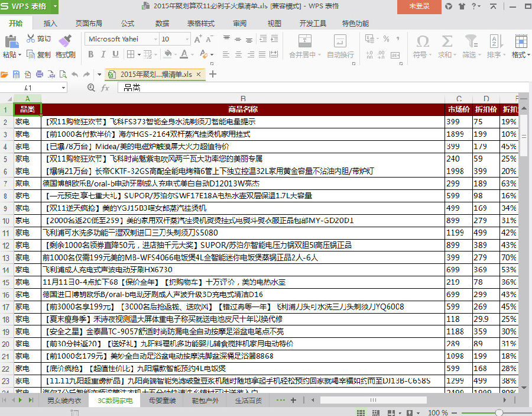Export to PDF icon
532x416 pixels.
click(x=27, y=75)
